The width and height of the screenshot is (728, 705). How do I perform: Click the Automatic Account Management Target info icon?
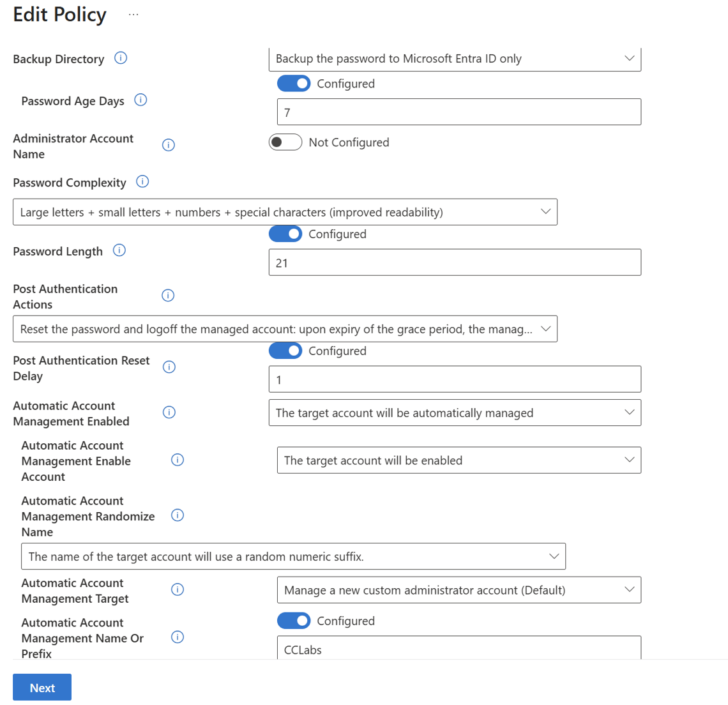177,589
